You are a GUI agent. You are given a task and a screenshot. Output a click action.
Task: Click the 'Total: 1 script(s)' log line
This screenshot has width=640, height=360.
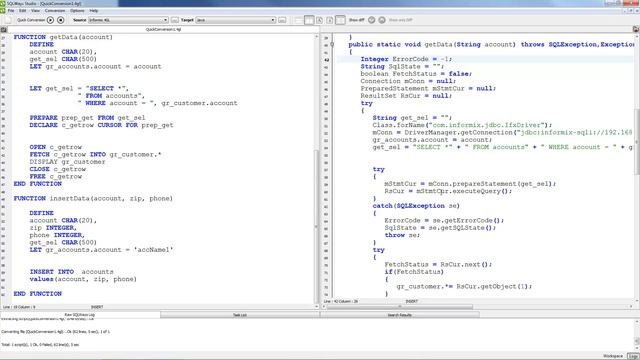tap(40, 345)
